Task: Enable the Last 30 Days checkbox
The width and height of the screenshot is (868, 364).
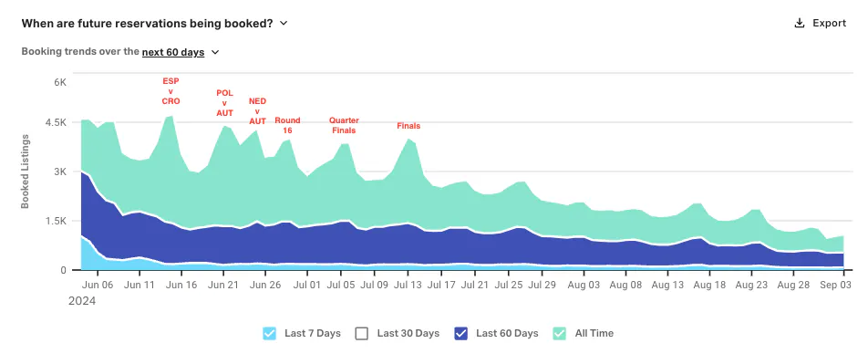Action: 361,334
